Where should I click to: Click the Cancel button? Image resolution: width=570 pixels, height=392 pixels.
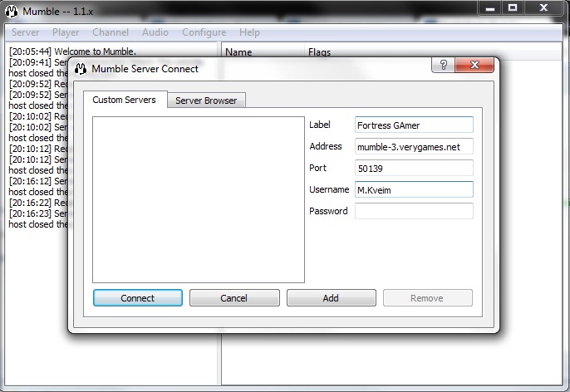click(x=234, y=298)
